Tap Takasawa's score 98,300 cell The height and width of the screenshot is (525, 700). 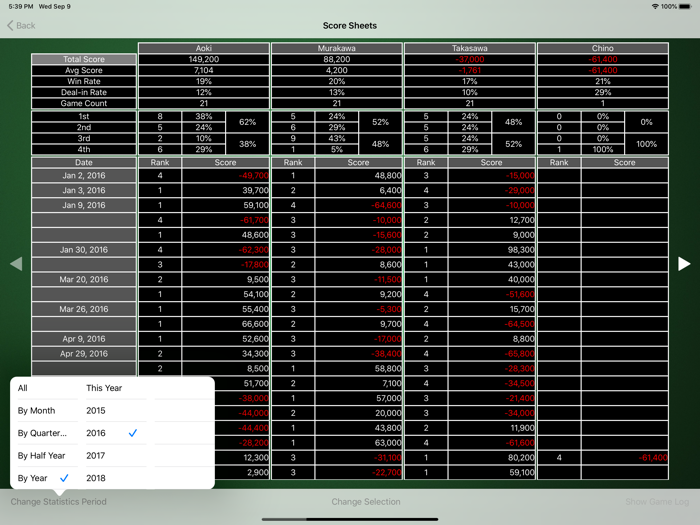click(492, 250)
